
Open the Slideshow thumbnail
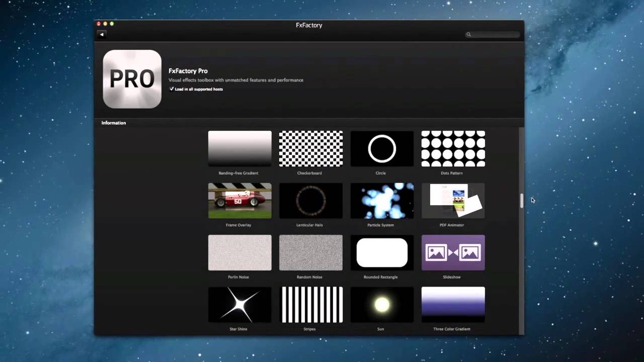pos(453,252)
